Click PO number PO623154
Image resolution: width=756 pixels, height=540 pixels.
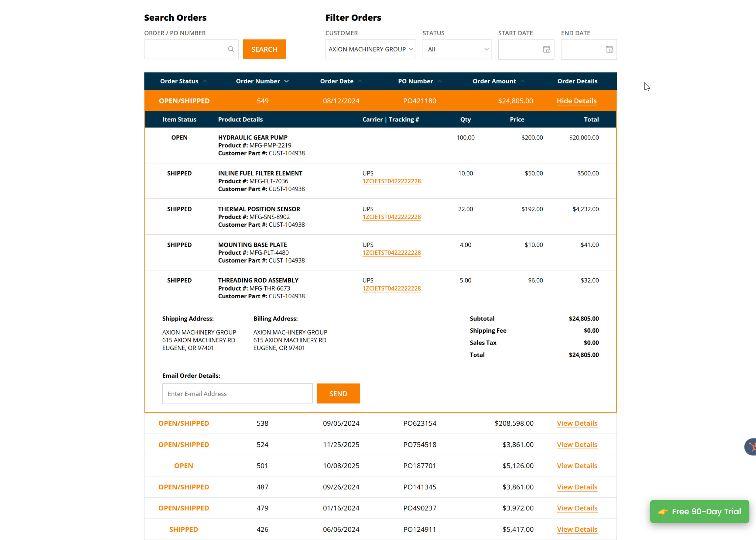coord(420,423)
